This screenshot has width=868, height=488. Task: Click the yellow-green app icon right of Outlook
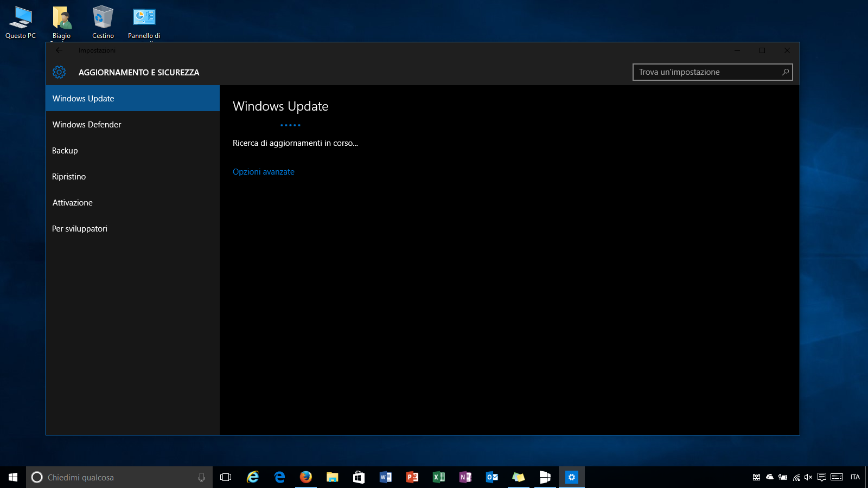pyautogui.click(x=519, y=477)
